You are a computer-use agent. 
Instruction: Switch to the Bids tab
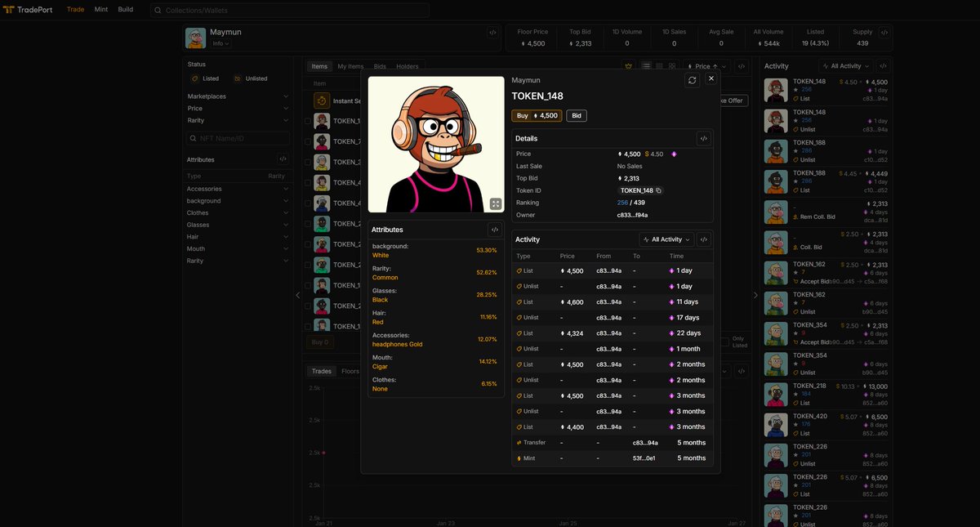point(380,66)
